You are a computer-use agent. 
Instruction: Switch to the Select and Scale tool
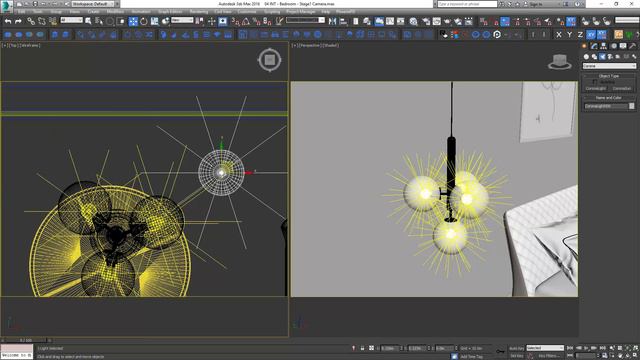tap(154, 21)
